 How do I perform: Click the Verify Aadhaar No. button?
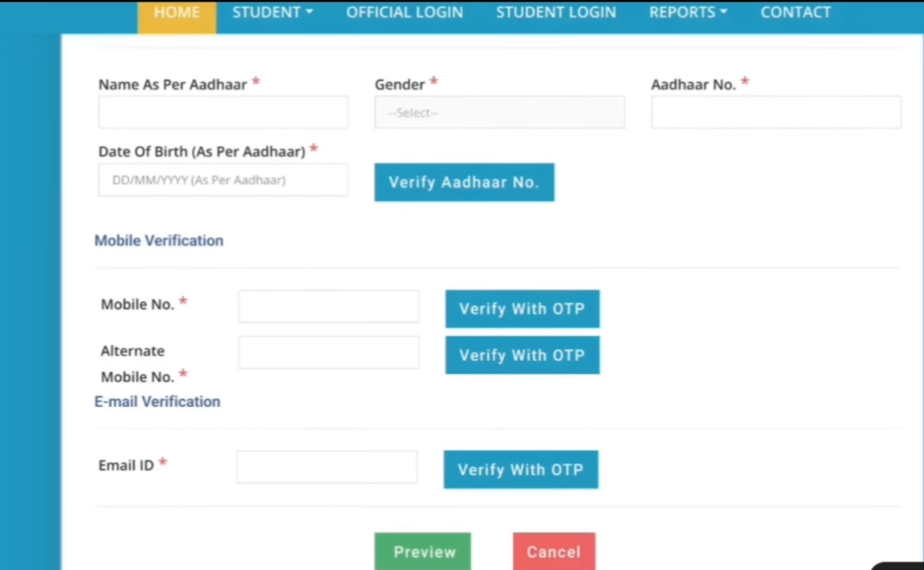pyautogui.click(x=464, y=183)
